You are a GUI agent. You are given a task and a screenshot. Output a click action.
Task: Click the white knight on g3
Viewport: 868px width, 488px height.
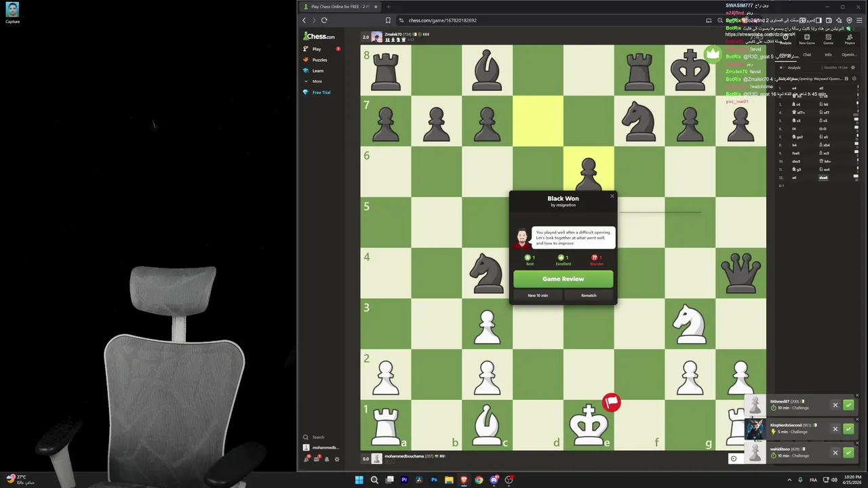pos(690,323)
